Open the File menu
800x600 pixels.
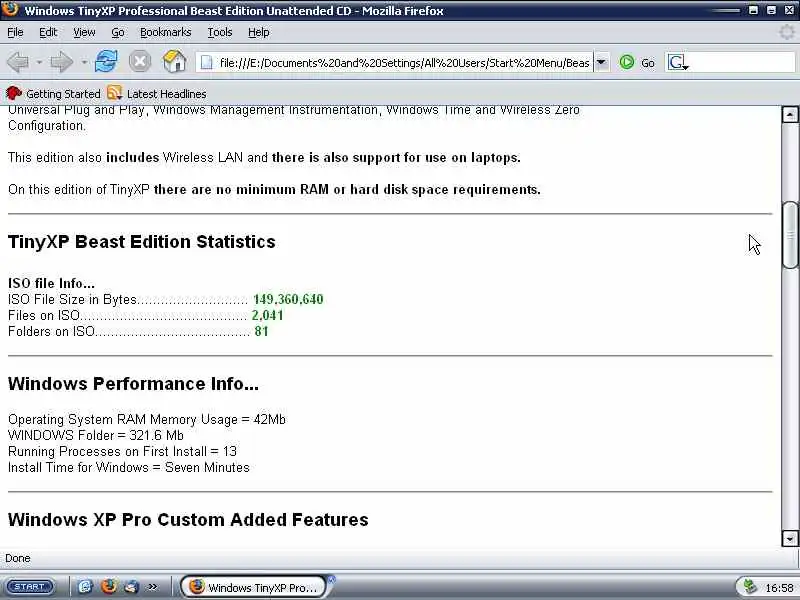click(x=15, y=32)
